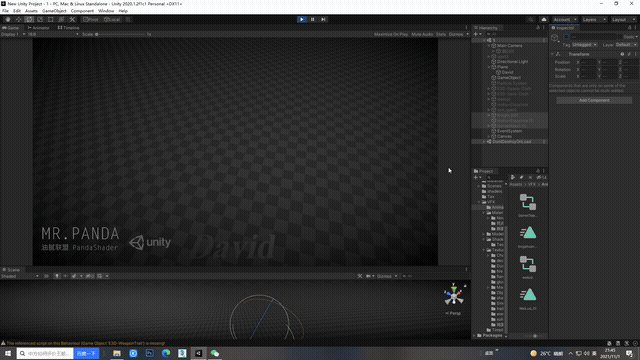Image resolution: width=640 pixels, height=360 pixels.
Task: Open the Tag Untagged dropdown
Action: click(584, 44)
